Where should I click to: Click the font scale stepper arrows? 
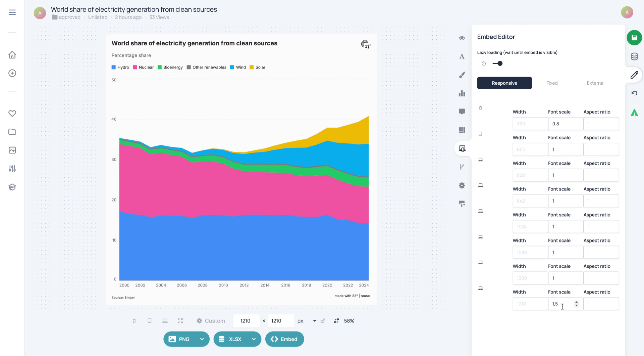pos(577,304)
